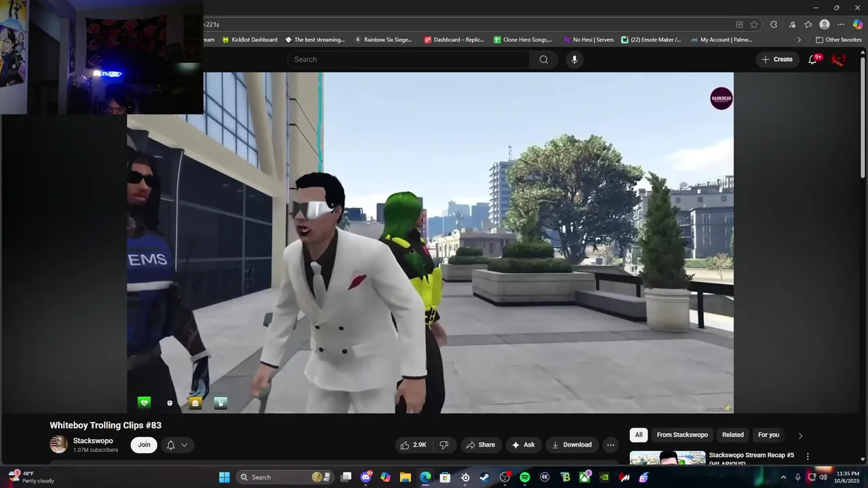The image size is (868, 488).
Task: Open Task View from the taskbar
Action: pyautogui.click(x=346, y=477)
